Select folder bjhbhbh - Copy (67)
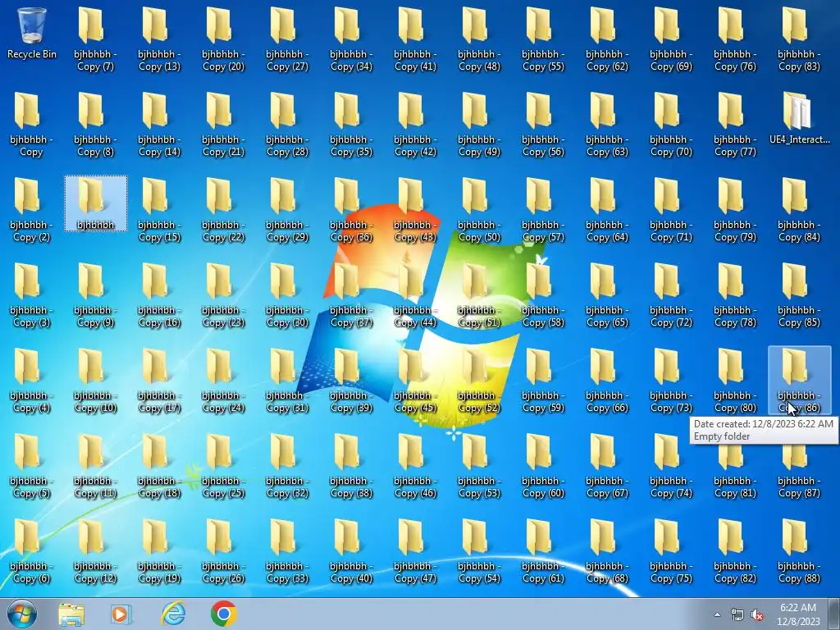Image resolution: width=840 pixels, height=630 pixels. point(607,466)
